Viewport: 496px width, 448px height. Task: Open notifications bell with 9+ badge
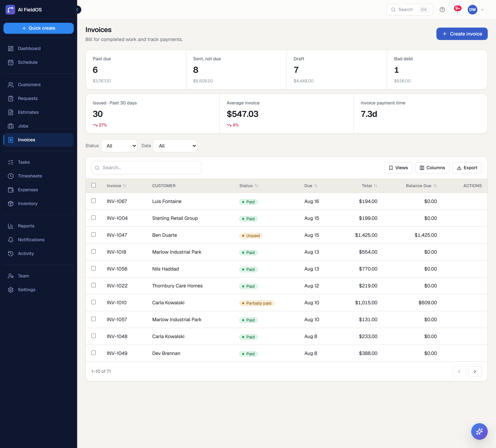click(x=457, y=9)
